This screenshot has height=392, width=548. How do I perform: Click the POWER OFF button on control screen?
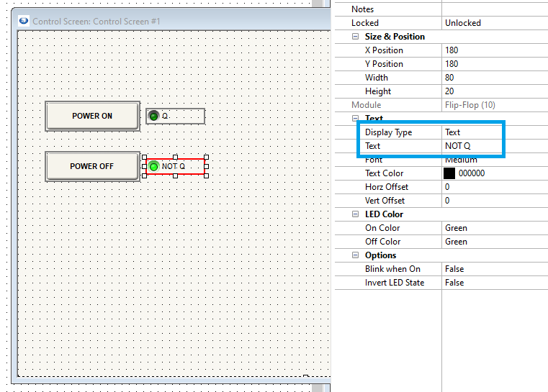[x=92, y=166]
